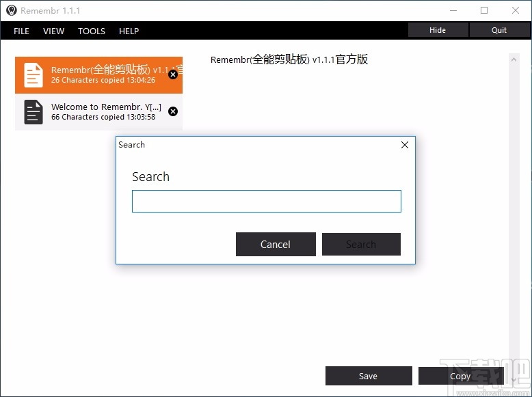532x397 pixels.
Task: Open the VIEW menu
Action: click(x=53, y=31)
